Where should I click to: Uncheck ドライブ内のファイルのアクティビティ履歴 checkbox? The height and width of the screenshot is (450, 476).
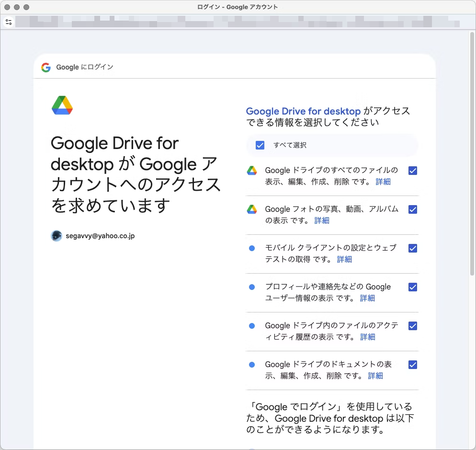tap(413, 326)
